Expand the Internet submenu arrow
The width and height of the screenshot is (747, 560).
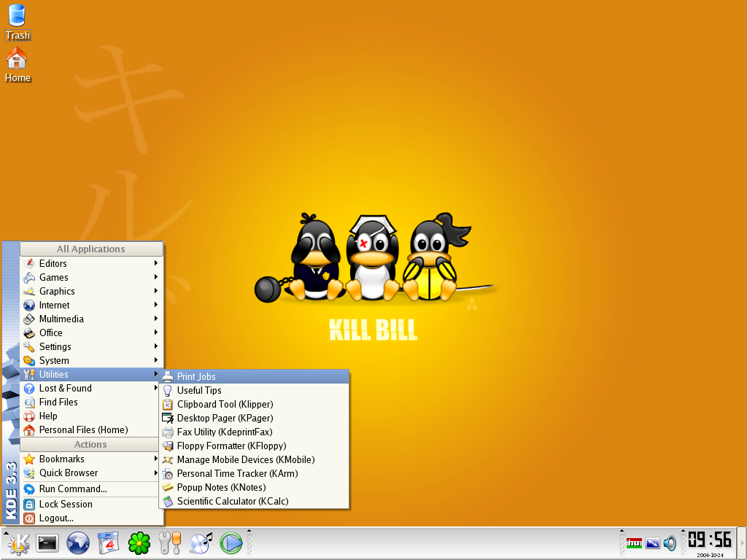pyautogui.click(x=156, y=304)
